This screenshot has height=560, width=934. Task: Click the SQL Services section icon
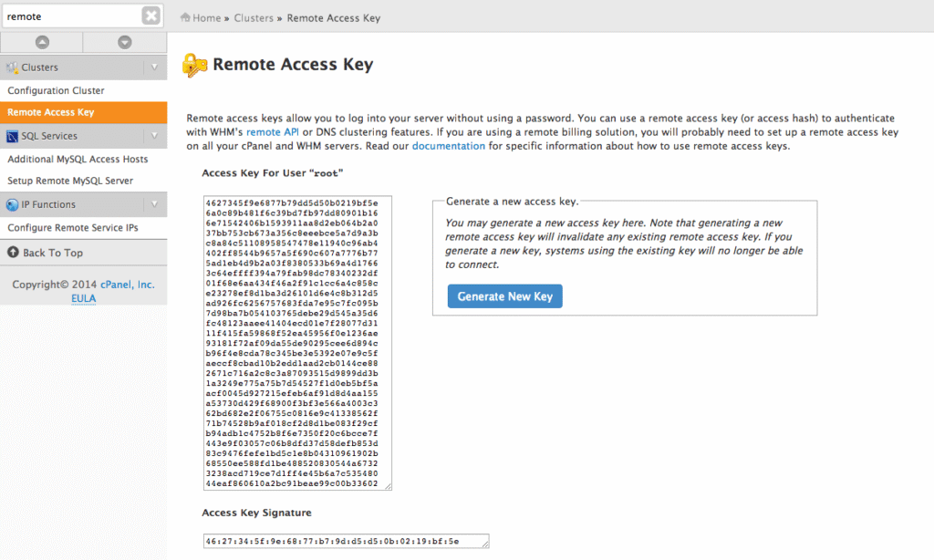(x=13, y=136)
